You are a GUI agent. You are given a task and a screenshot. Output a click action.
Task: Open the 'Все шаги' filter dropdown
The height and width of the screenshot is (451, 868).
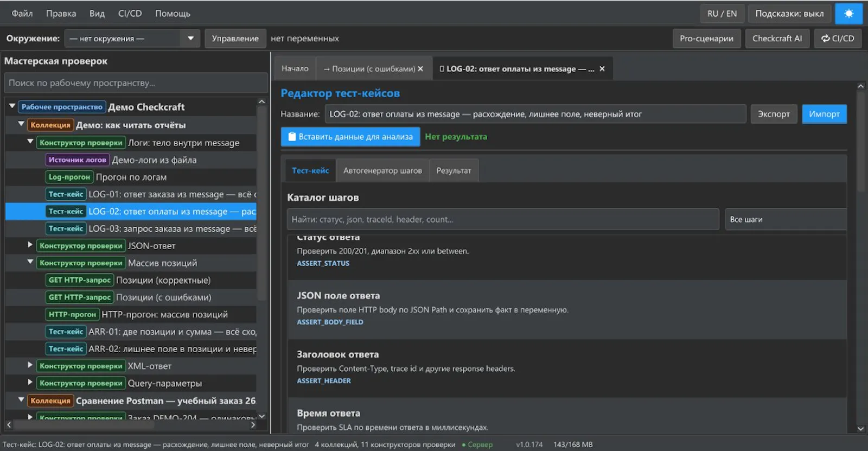(x=786, y=219)
